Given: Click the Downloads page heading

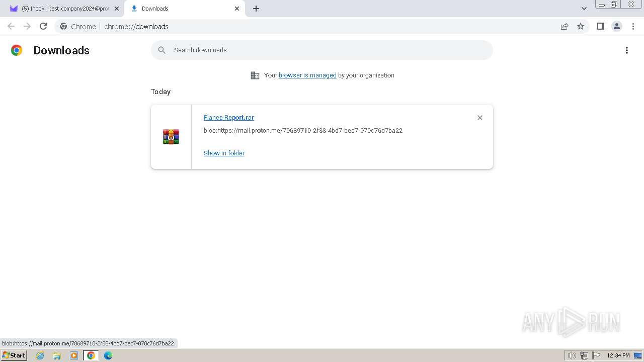Looking at the screenshot, I should (61, 50).
